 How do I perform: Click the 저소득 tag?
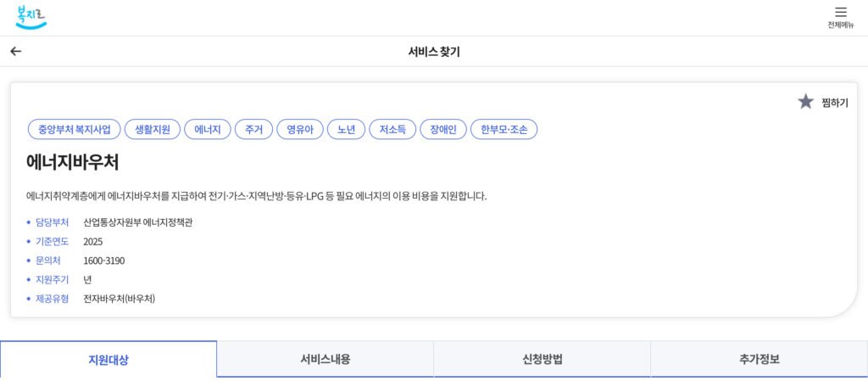[x=392, y=130]
